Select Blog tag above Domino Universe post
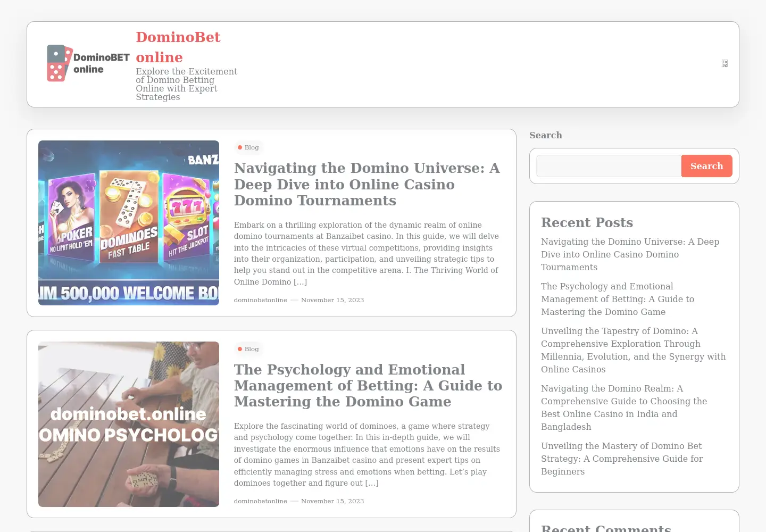766x532 pixels. [x=248, y=147]
